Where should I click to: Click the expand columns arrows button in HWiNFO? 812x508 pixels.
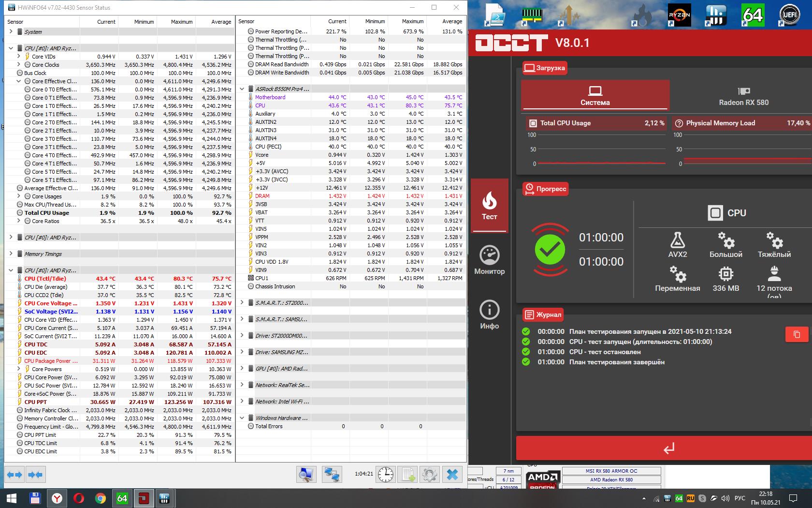[14, 475]
